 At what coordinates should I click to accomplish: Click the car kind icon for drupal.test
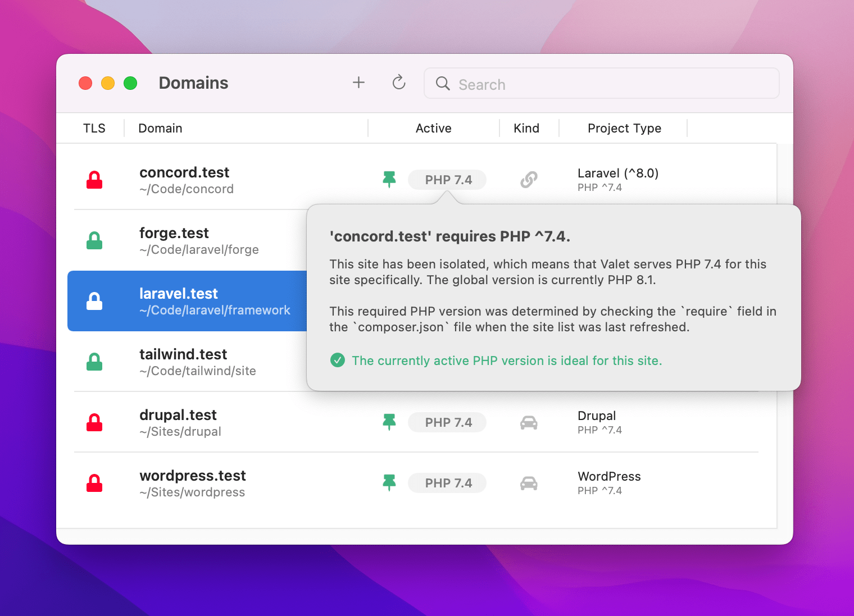point(529,423)
